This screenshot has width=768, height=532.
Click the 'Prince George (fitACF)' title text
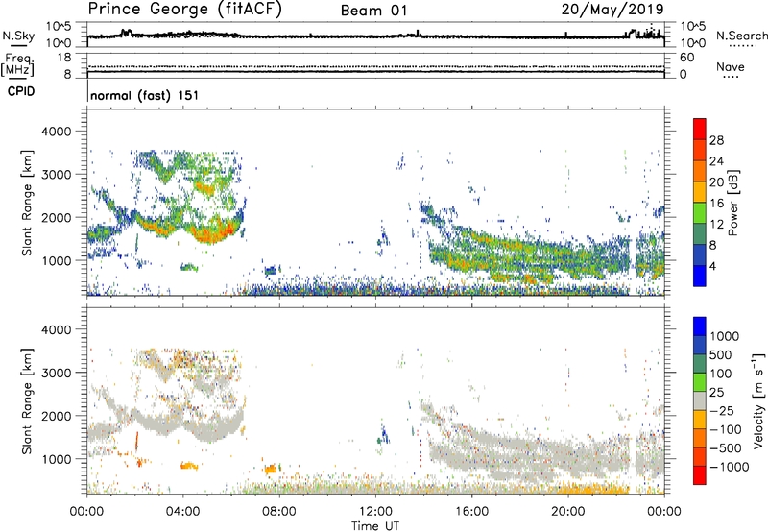click(x=184, y=10)
